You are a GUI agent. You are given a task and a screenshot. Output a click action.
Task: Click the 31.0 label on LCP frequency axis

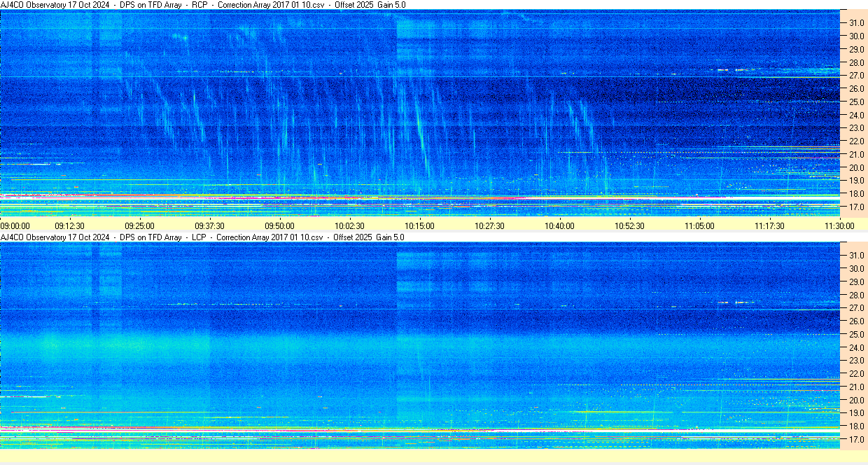click(x=857, y=255)
